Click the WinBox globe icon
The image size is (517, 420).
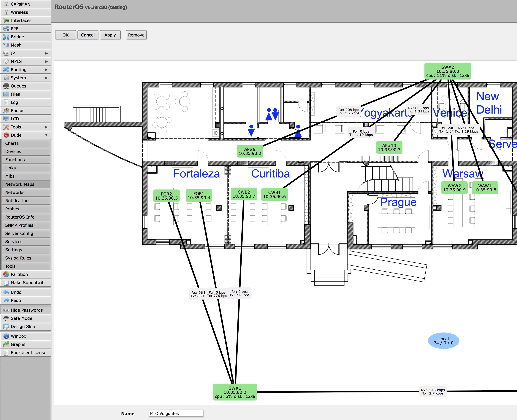tap(6, 336)
